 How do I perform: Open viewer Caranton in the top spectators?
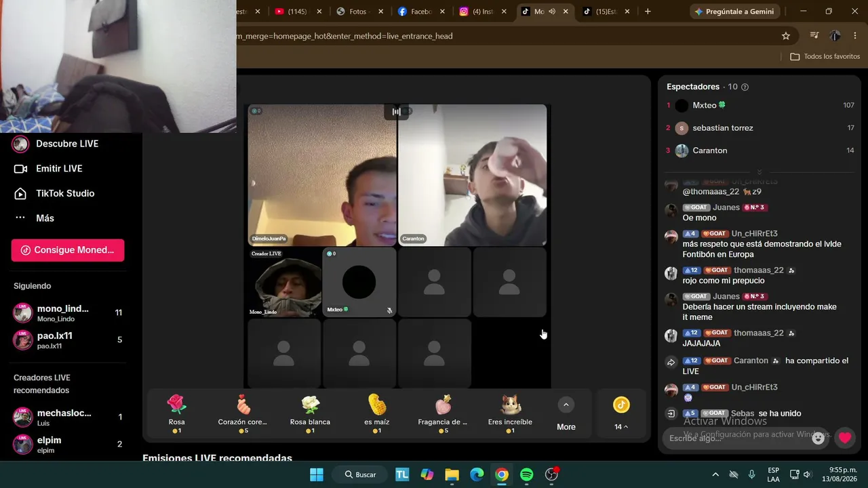pos(759,150)
